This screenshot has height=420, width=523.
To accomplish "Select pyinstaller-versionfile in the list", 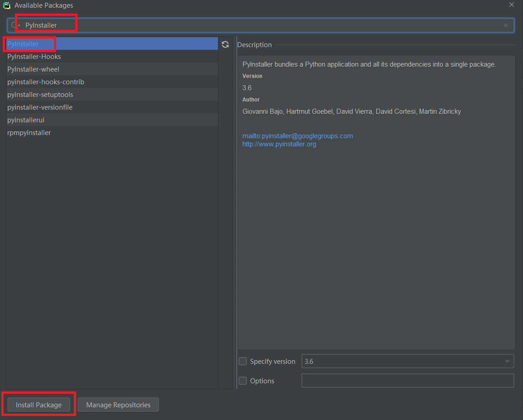I will (112, 107).
